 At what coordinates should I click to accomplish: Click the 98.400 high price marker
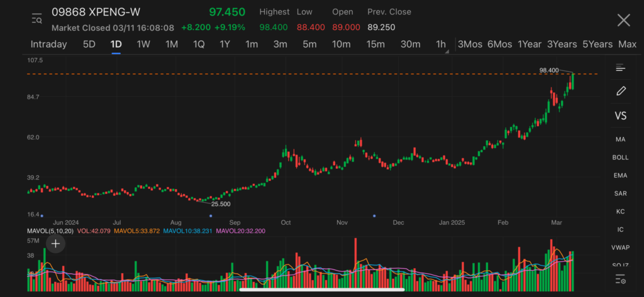(548, 70)
